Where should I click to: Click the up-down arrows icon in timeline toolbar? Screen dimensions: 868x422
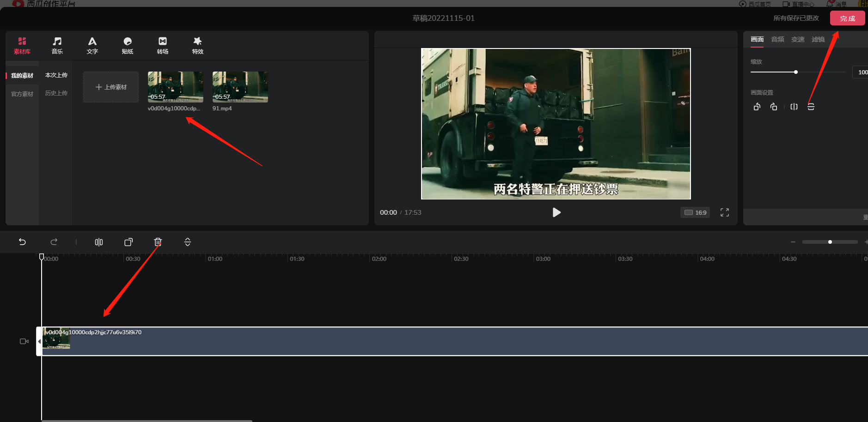(x=187, y=242)
